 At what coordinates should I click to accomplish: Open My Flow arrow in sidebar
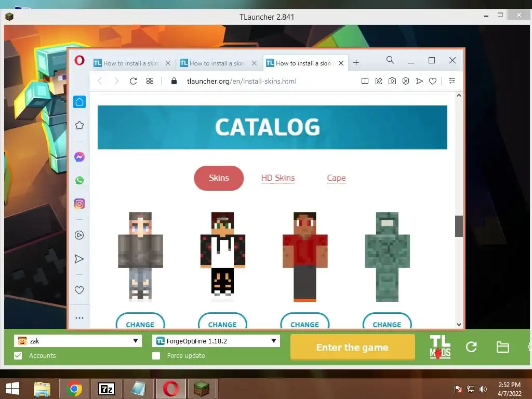tap(79, 259)
